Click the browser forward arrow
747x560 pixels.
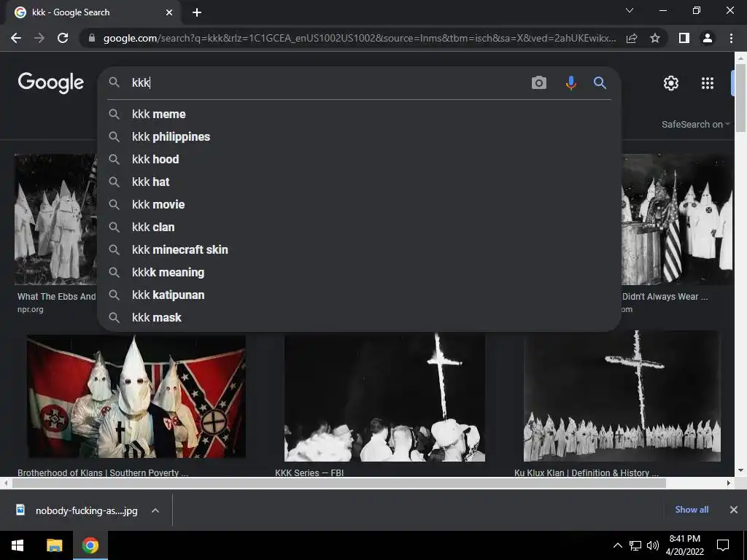coord(39,38)
